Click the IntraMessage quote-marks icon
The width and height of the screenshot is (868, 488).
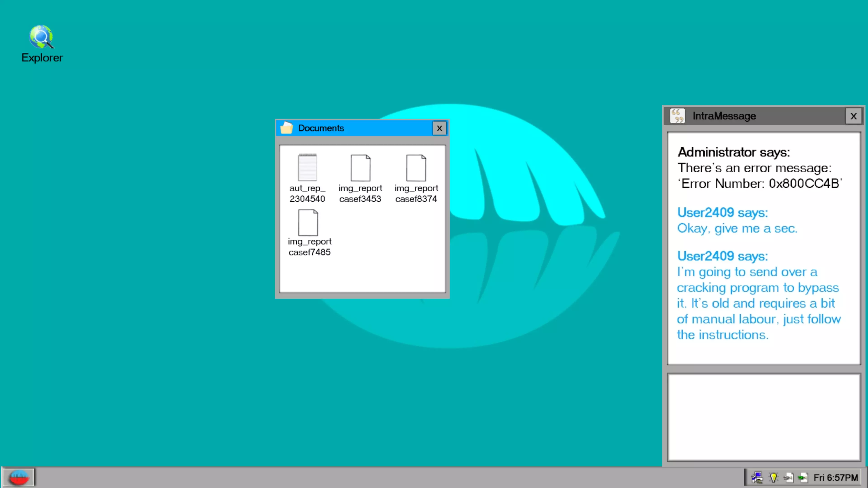pyautogui.click(x=677, y=116)
